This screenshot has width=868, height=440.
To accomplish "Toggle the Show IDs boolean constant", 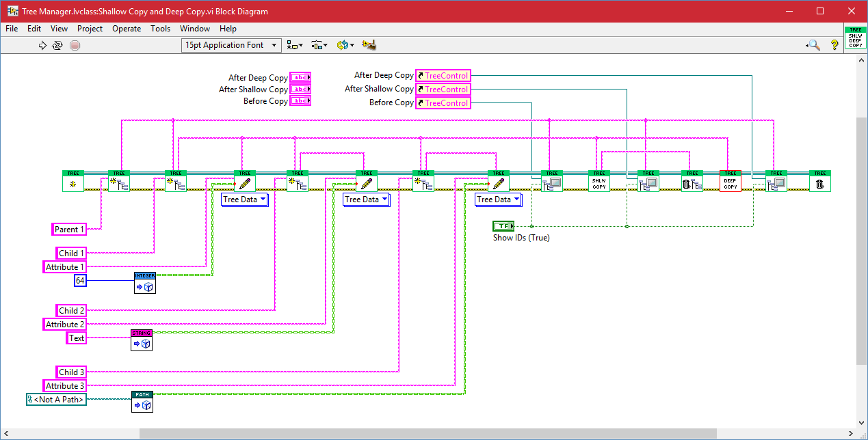I will [x=503, y=226].
